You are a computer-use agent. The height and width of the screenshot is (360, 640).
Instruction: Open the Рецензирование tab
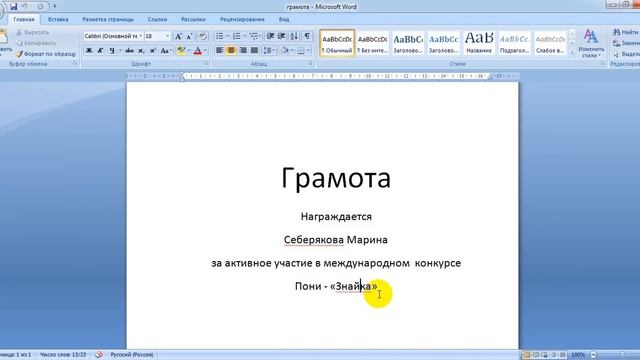coord(242,20)
